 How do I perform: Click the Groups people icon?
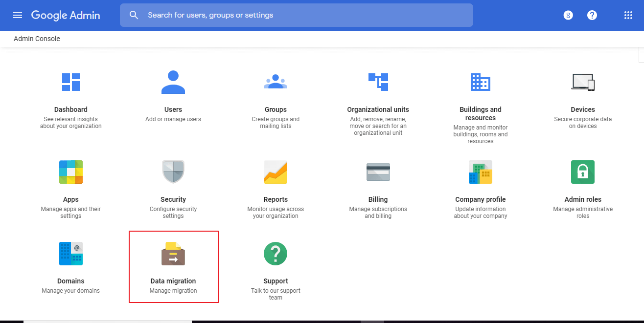[x=276, y=82]
